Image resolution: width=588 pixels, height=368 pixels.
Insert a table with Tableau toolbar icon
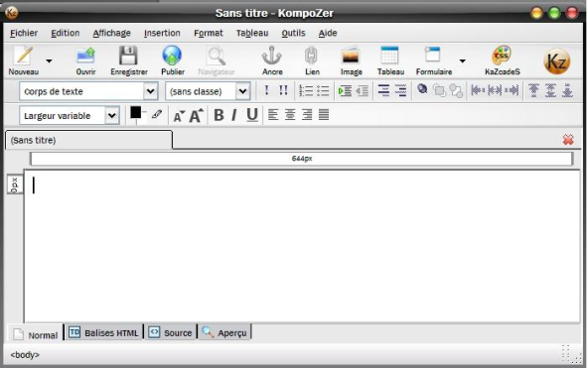[390, 61]
